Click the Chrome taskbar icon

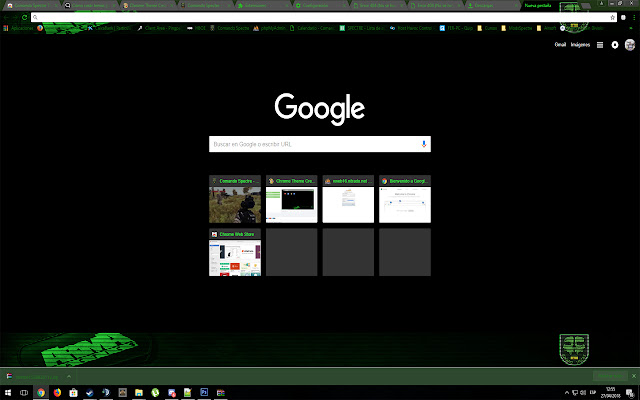pos(41,393)
